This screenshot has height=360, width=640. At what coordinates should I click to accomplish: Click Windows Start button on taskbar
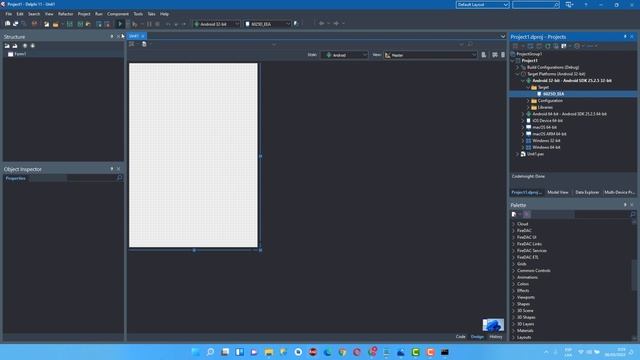196,352
